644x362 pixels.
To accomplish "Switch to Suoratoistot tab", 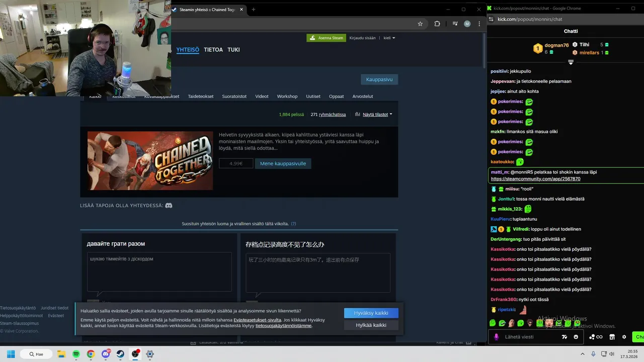I will click(234, 97).
